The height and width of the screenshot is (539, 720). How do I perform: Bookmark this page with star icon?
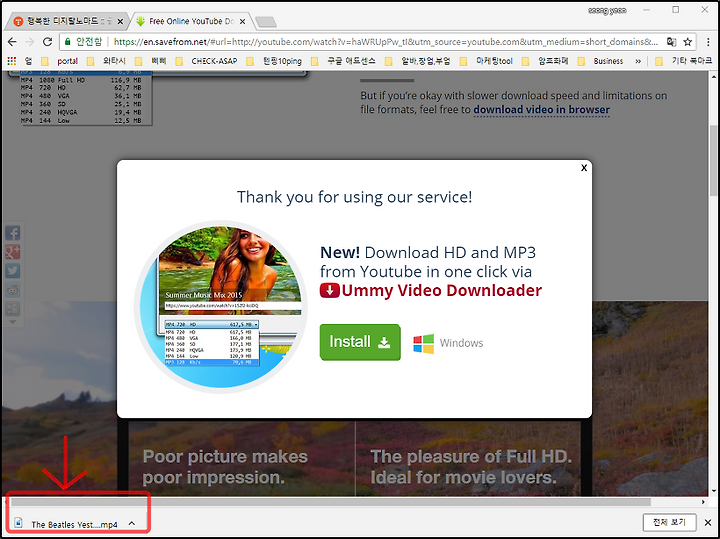pyautogui.click(x=687, y=42)
